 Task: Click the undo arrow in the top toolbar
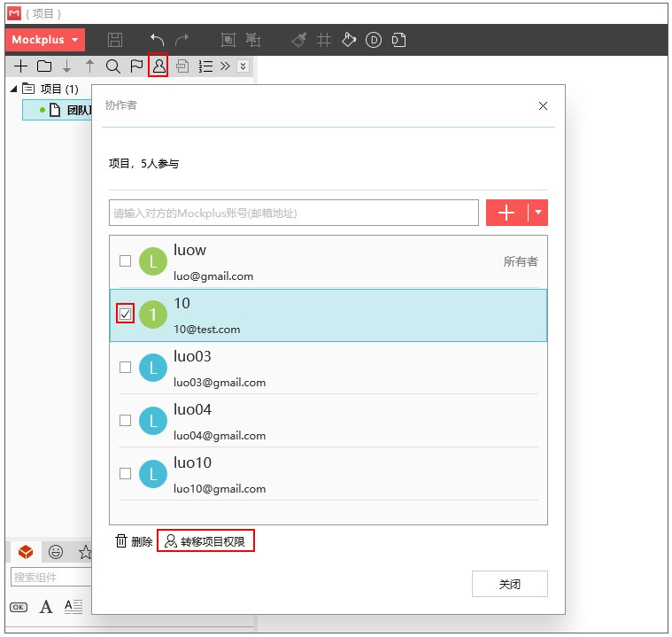[x=157, y=40]
